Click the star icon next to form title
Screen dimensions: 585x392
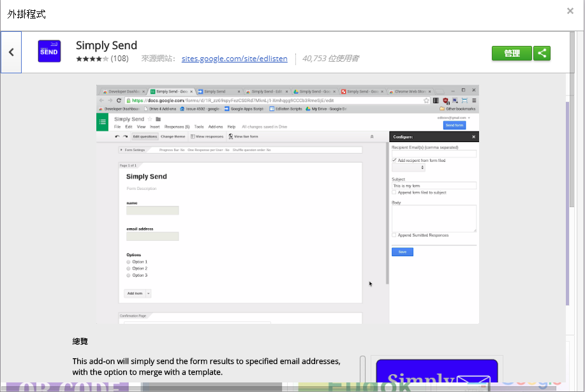pos(150,119)
